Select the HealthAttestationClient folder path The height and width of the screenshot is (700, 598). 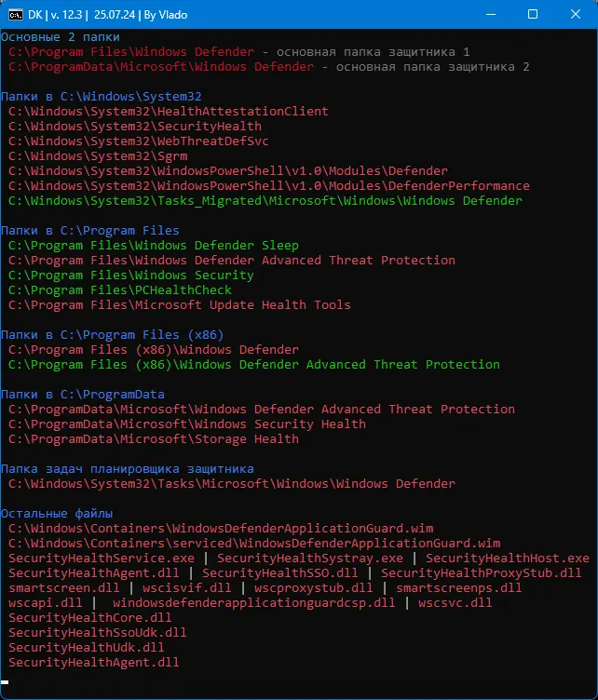(x=168, y=112)
